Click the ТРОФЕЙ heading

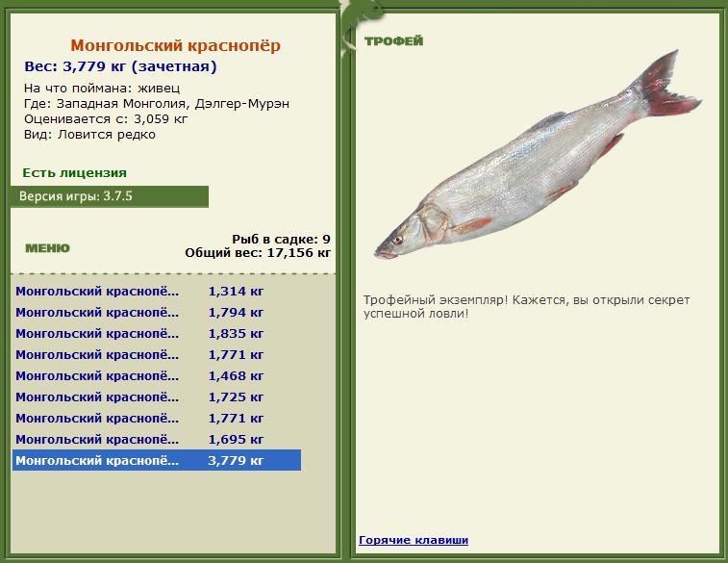click(393, 40)
